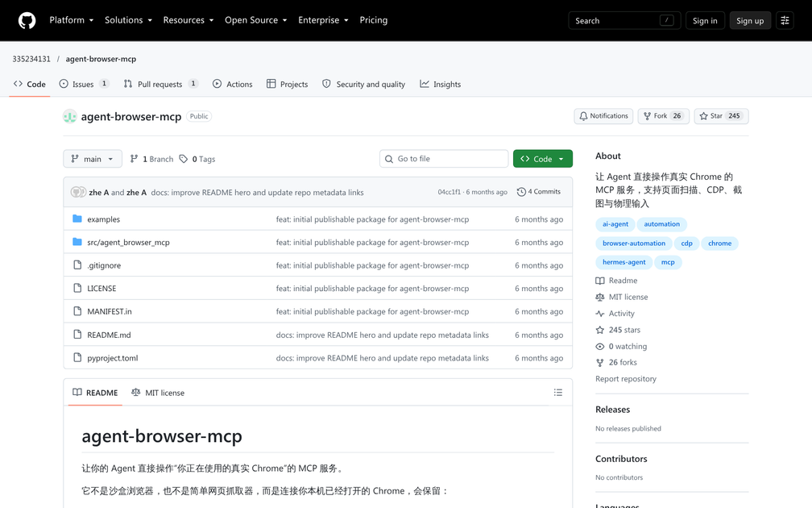This screenshot has width=812, height=508.
Task: Click the scale icon next to MIT license in About
Action: 599,297
